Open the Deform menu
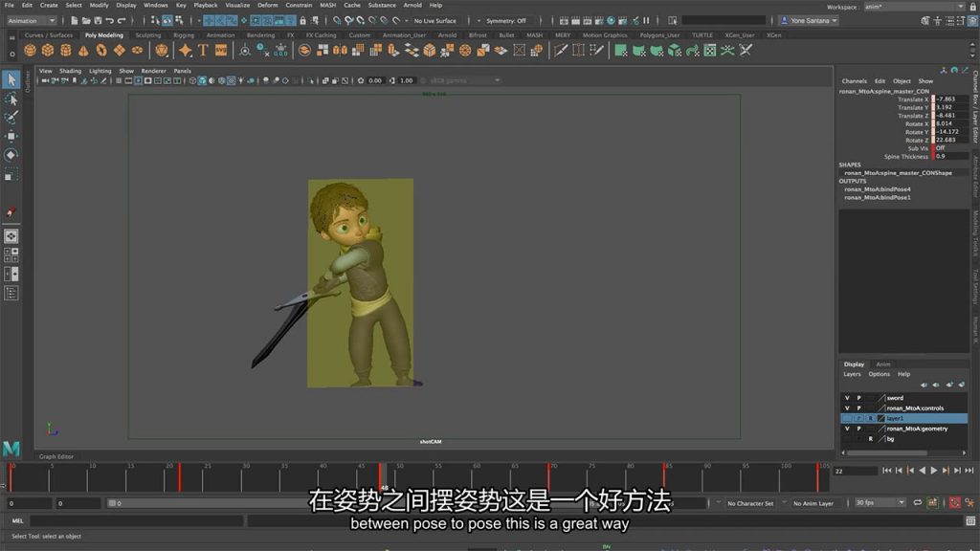Image resolution: width=980 pixels, height=551 pixels. (268, 5)
